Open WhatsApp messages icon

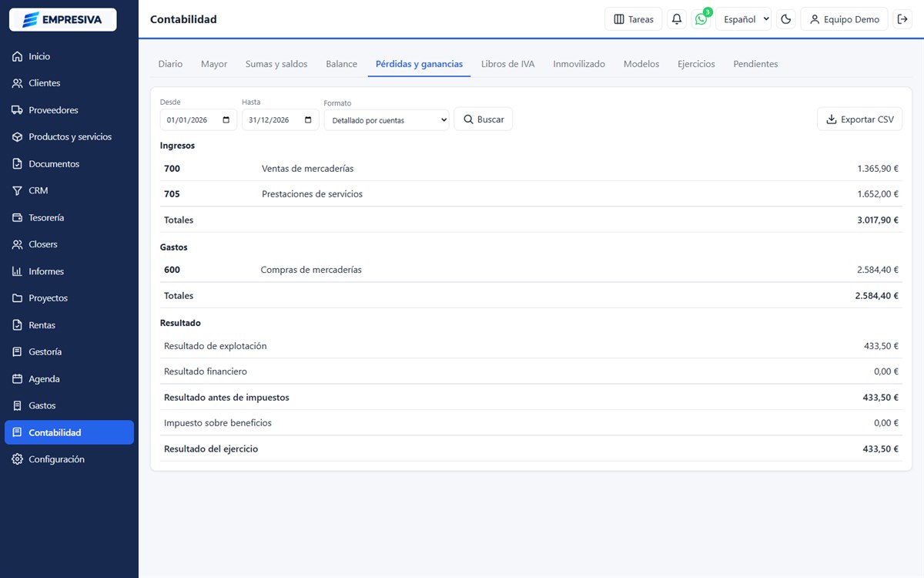point(701,19)
